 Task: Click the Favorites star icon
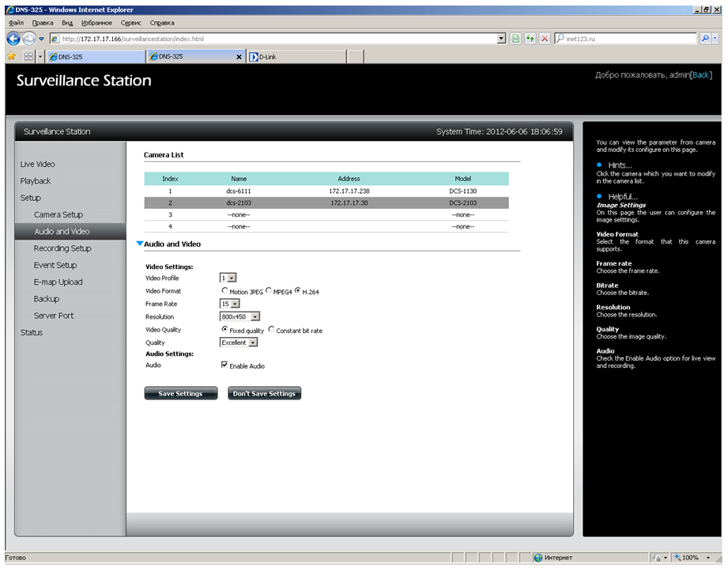(11, 57)
